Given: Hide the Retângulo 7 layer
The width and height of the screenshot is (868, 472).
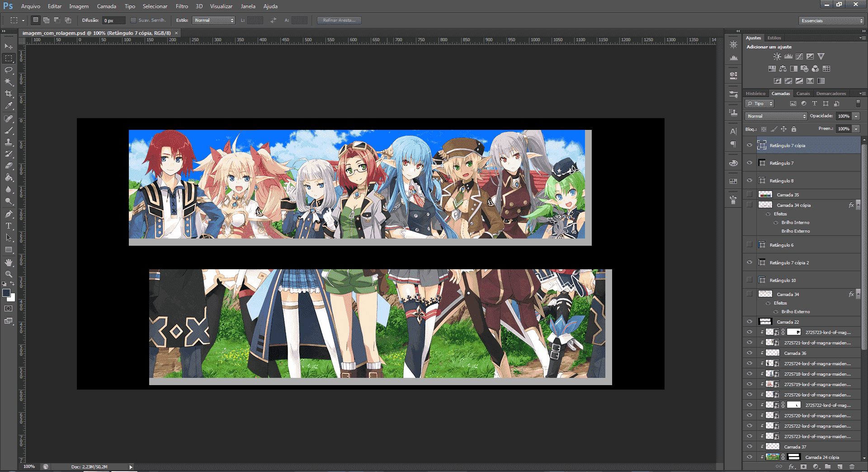Looking at the screenshot, I should tap(750, 163).
